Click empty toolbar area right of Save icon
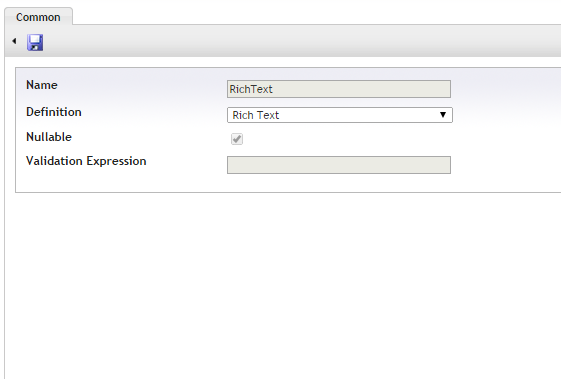This screenshot has height=379, width=561. [301, 41]
